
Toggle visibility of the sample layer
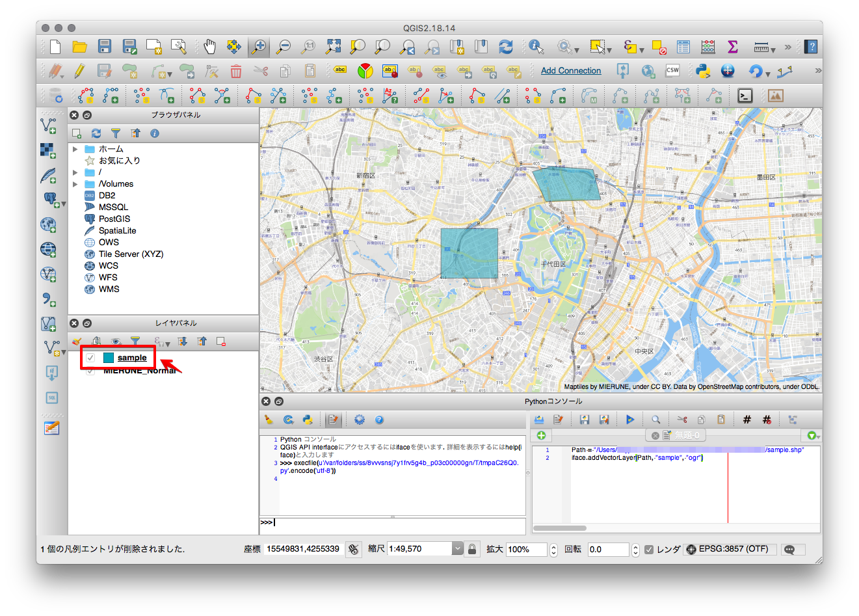(x=90, y=358)
